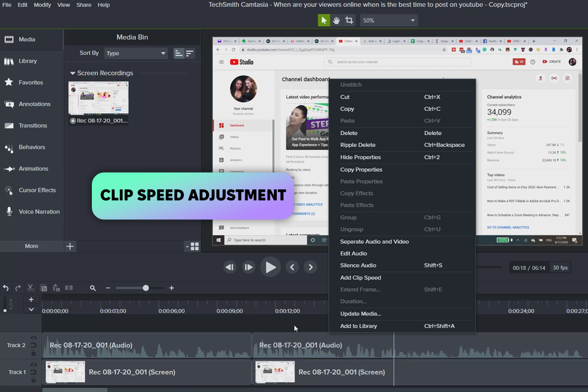Step to the next frame
Image resolution: width=588 pixels, height=392 pixels.
point(249,267)
